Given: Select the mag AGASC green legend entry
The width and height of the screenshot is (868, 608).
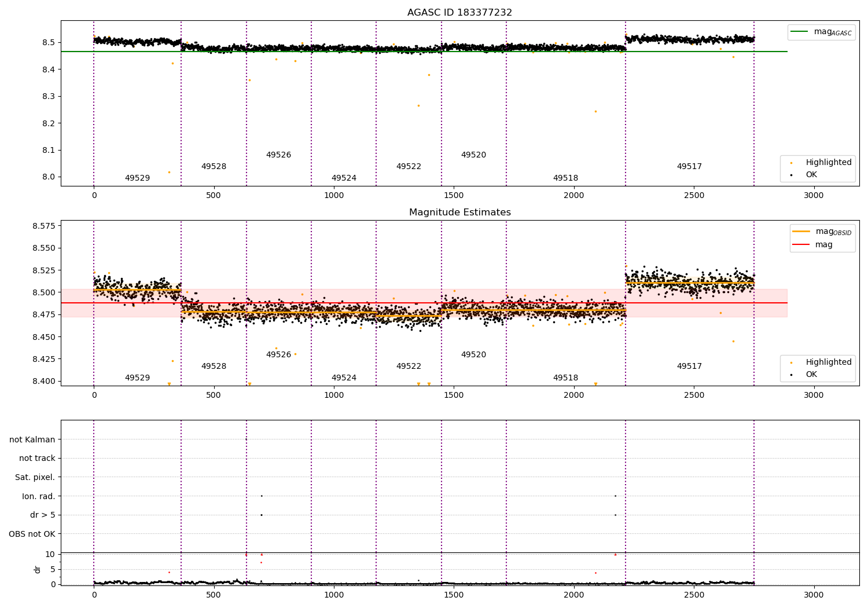Looking at the screenshot, I should click(x=821, y=32).
